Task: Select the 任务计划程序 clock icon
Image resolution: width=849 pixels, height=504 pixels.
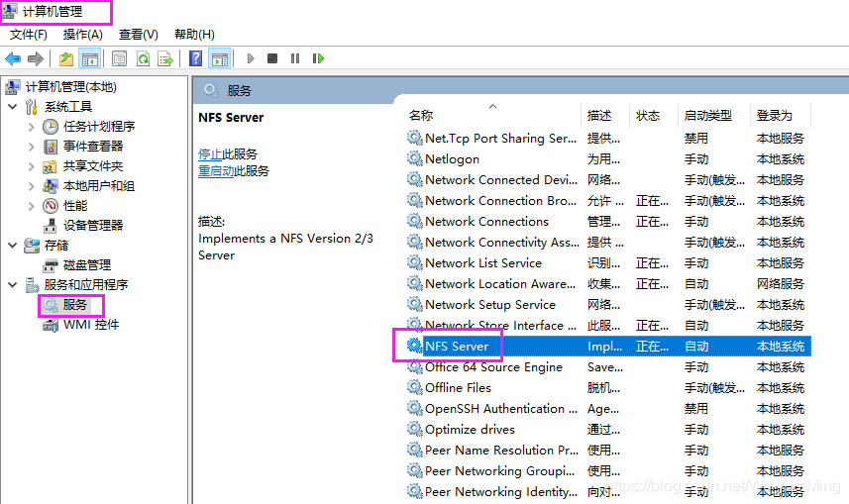Action: (51, 127)
